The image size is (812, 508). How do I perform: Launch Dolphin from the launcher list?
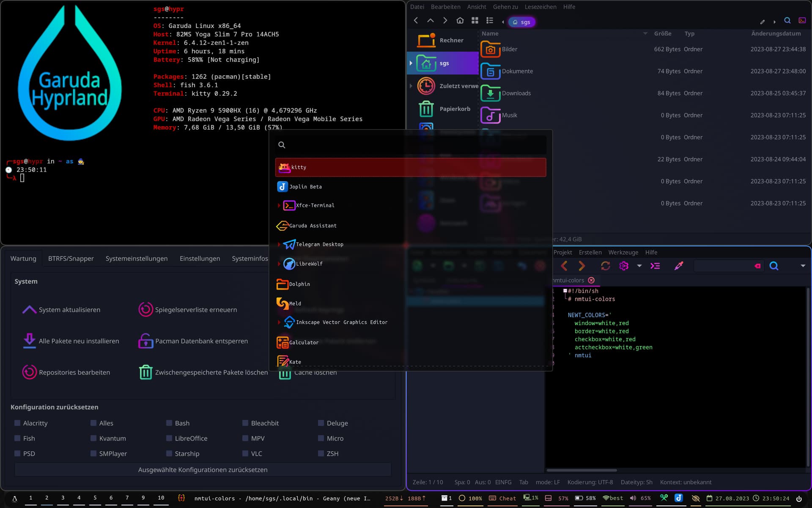click(x=410, y=284)
